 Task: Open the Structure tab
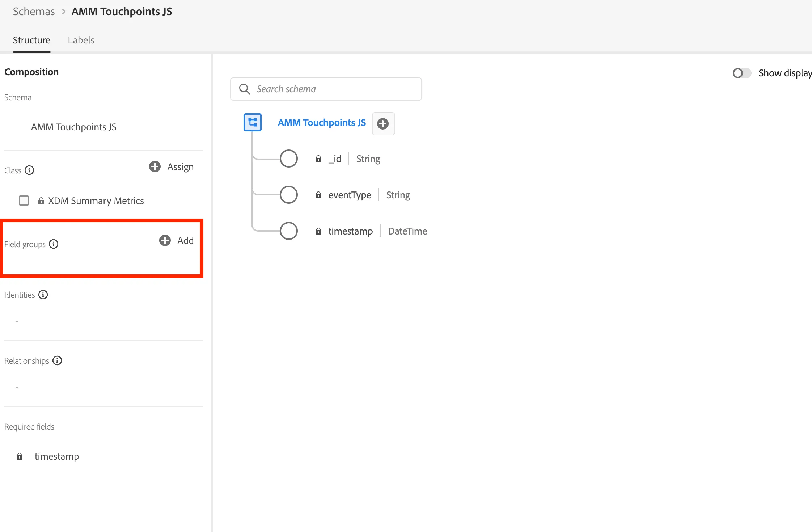(32, 40)
